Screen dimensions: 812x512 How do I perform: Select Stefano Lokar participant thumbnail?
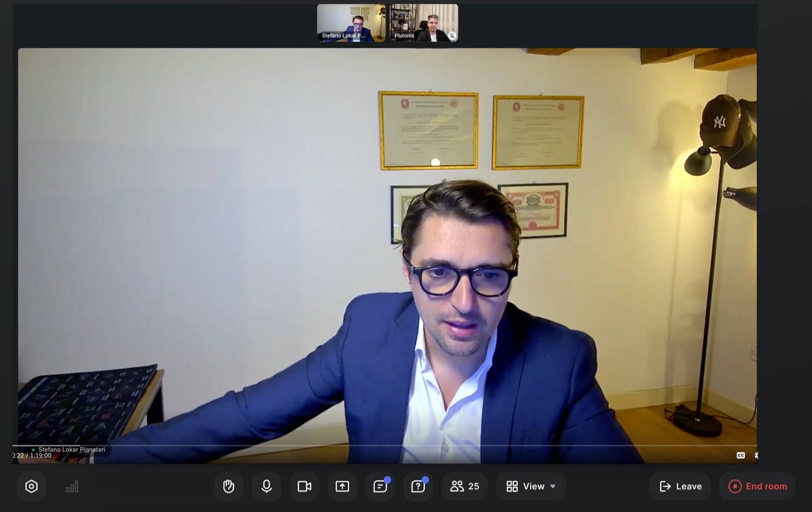[x=351, y=23]
